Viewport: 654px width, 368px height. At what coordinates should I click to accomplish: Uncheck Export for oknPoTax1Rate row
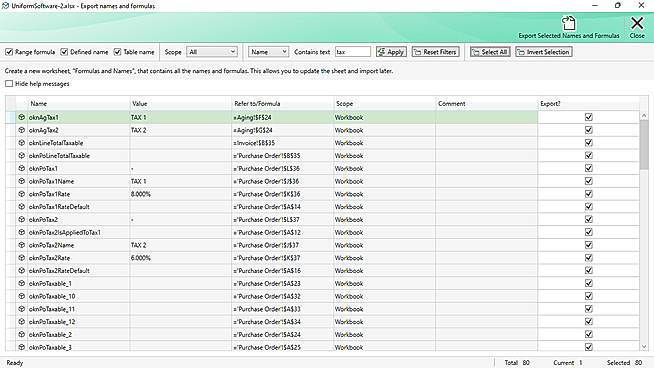point(589,194)
